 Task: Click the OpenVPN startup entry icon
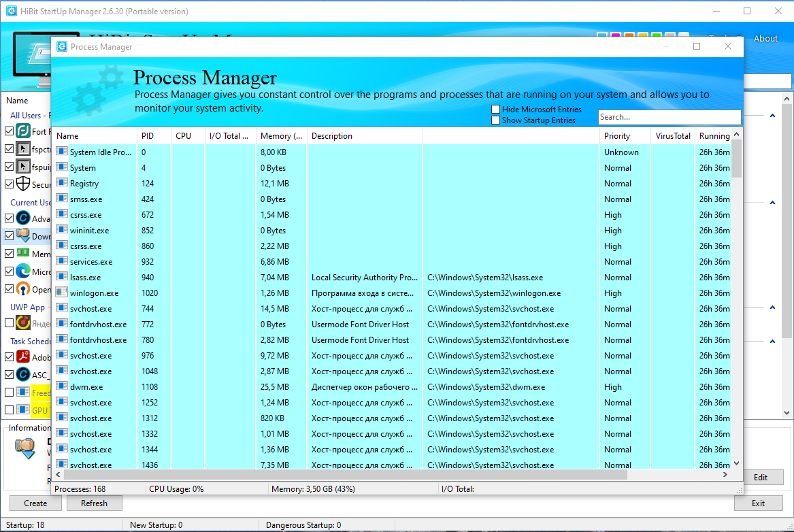tap(23, 288)
